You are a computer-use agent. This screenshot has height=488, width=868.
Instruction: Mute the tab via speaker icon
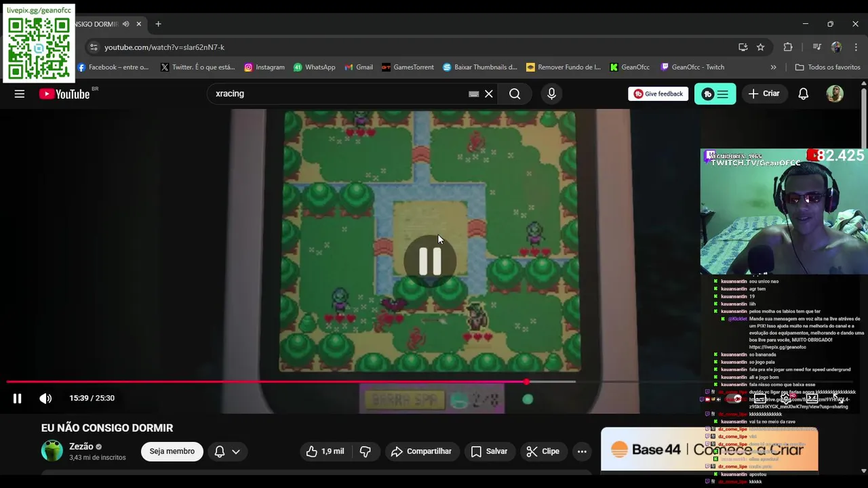click(x=125, y=24)
